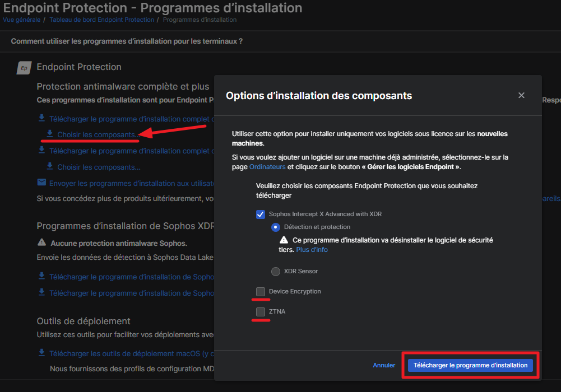Open the 'Plus d'info' link
Screen dimensions: 561x392
click(x=312, y=250)
